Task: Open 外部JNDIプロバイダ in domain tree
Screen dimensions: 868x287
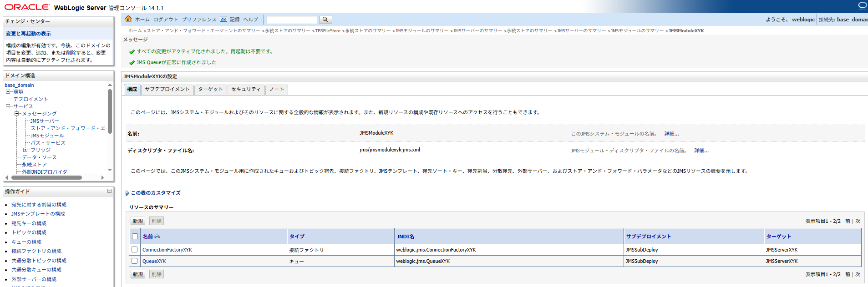Action: [x=45, y=172]
